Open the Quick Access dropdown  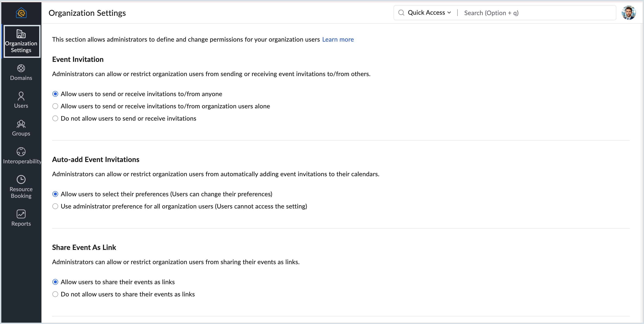point(429,12)
